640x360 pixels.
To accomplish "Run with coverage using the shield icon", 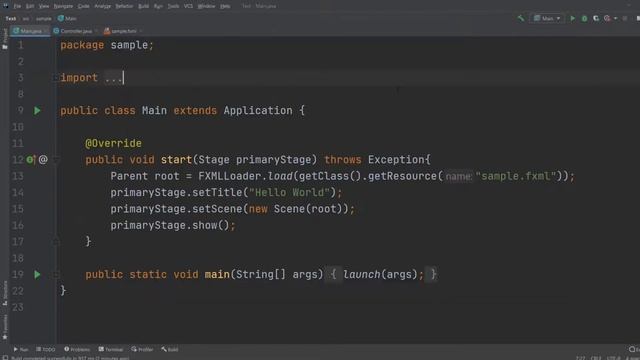I will tap(596, 18).
